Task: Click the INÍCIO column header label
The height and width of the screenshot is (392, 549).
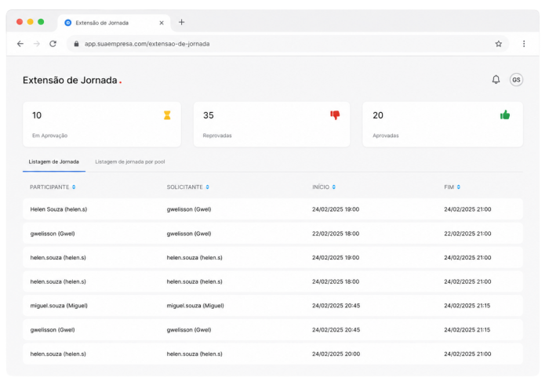Action: [x=321, y=187]
